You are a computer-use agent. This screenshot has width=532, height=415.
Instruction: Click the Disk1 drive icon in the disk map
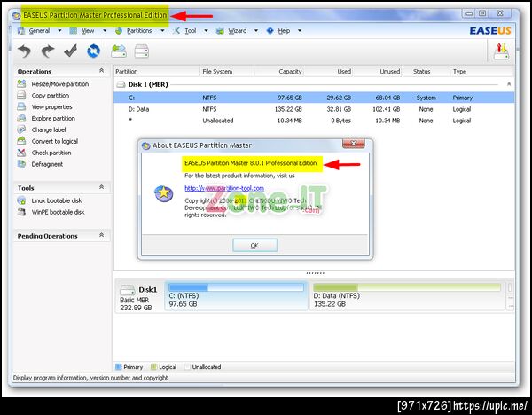coord(127,289)
